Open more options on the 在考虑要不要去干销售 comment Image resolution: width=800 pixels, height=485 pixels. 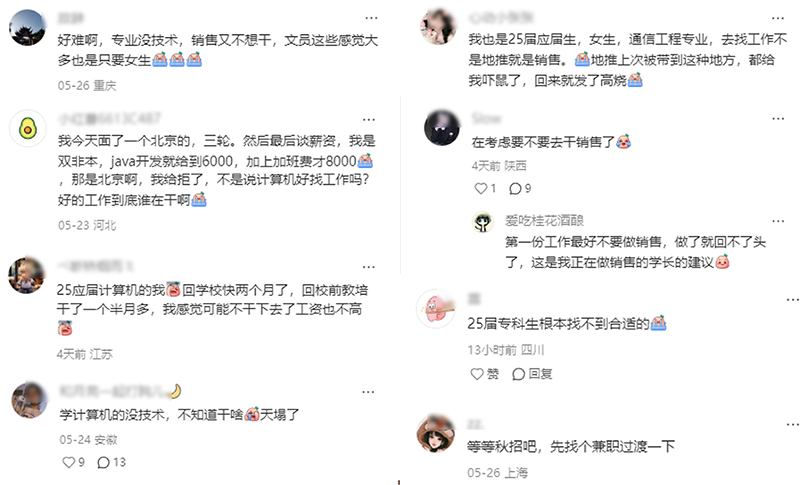pos(778,118)
